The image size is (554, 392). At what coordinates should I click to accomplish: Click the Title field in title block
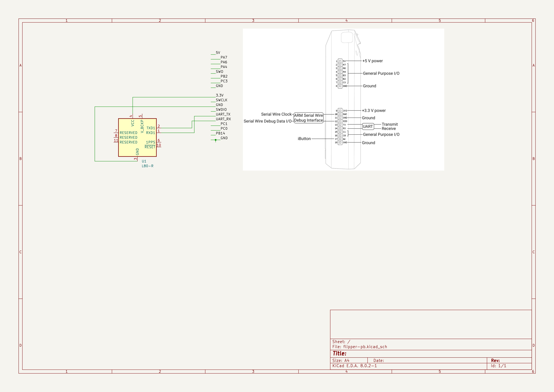[x=339, y=354]
